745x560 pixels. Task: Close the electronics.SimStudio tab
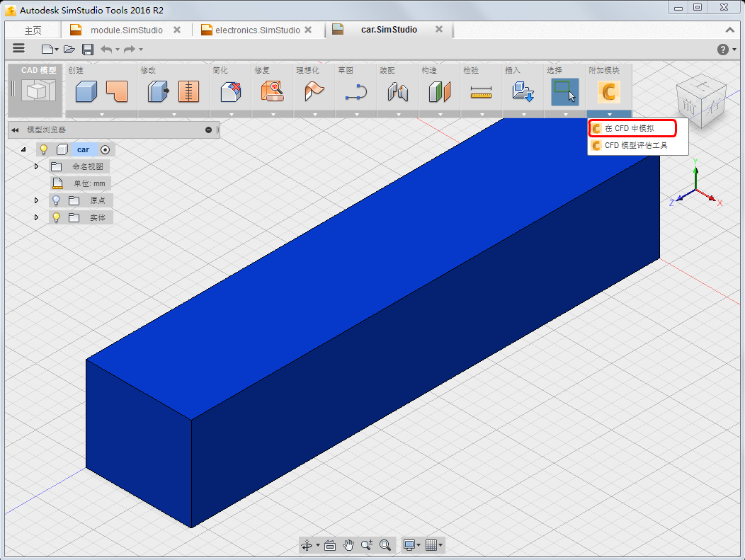click(308, 30)
